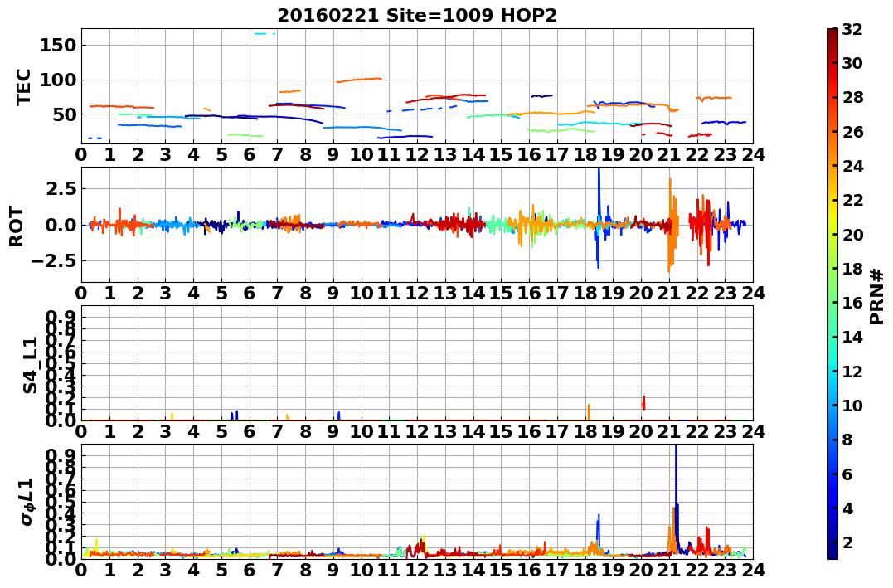Viewport: 893px width, 588px height.
Task: Click colorbar tick label 8
Action: pos(847,440)
